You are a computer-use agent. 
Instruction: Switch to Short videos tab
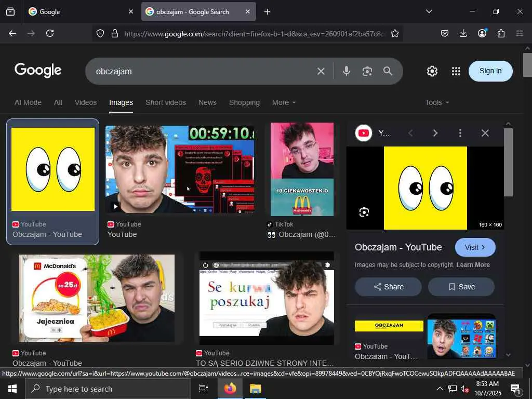pos(166,102)
